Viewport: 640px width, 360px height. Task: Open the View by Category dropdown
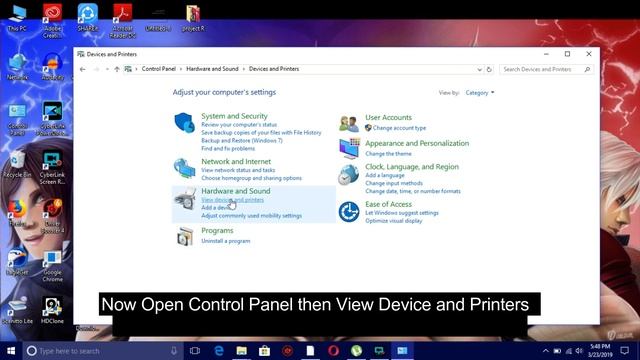pos(480,93)
